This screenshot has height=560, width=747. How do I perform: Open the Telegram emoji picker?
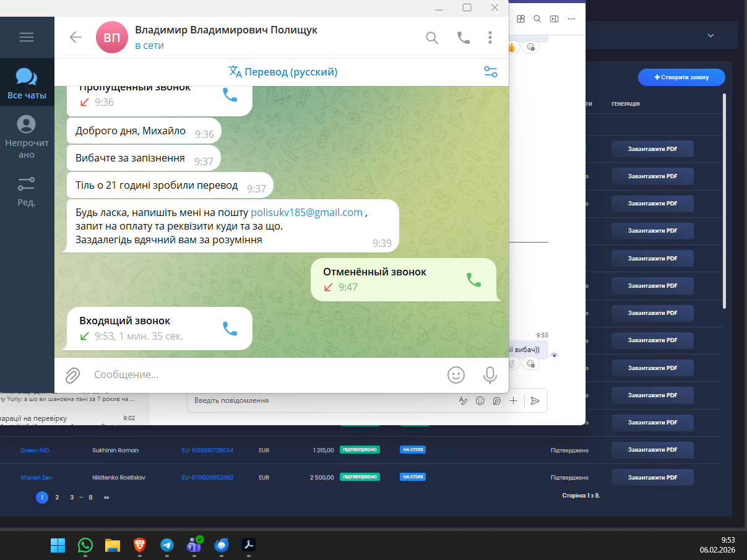click(456, 374)
